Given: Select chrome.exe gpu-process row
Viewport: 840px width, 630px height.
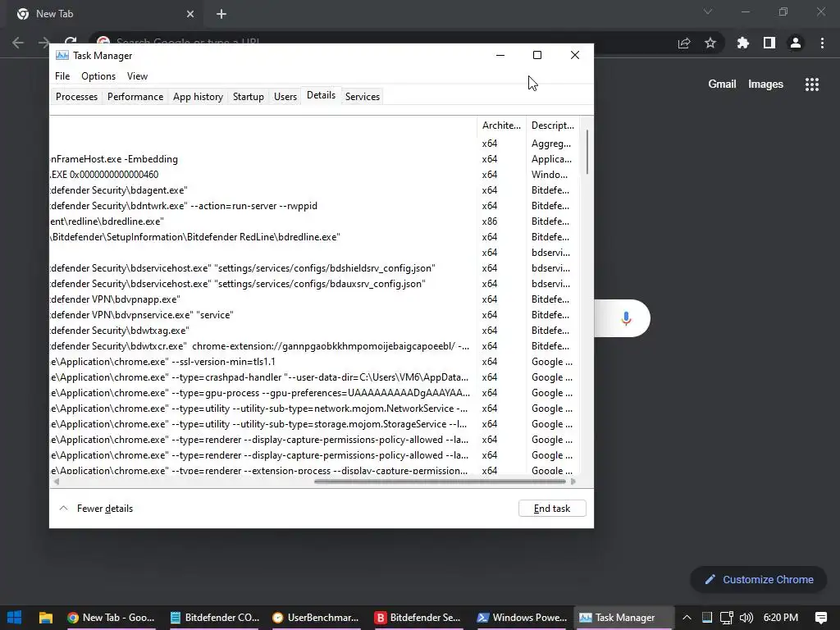Looking at the screenshot, I should click(x=314, y=393).
